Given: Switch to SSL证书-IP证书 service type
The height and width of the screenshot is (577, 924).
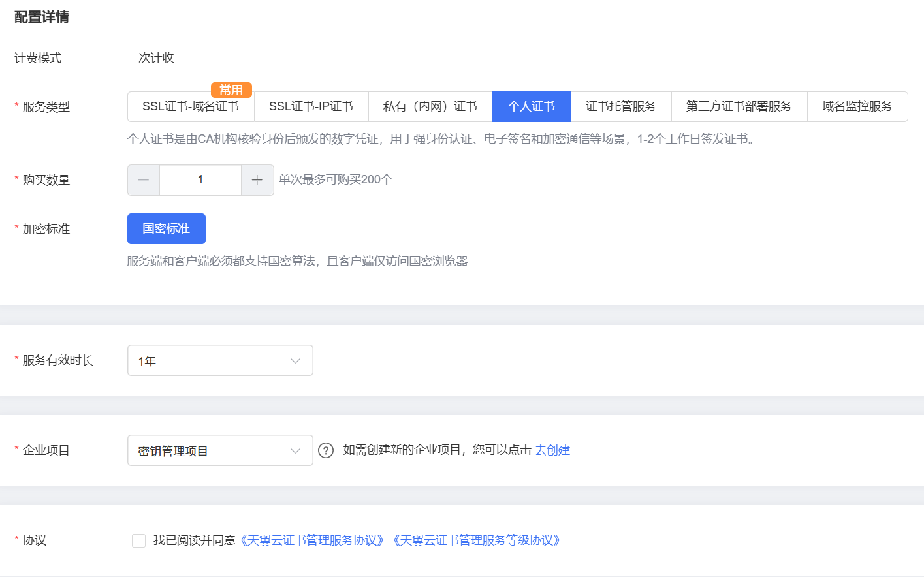Looking at the screenshot, I should tap(311, 107).
